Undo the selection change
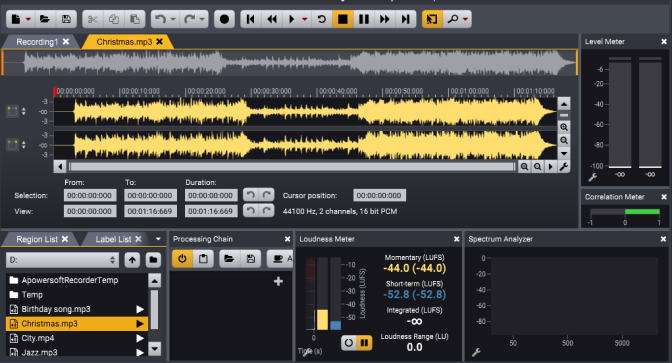This screenshot has width=672, height=363. [x=251, y=195]
